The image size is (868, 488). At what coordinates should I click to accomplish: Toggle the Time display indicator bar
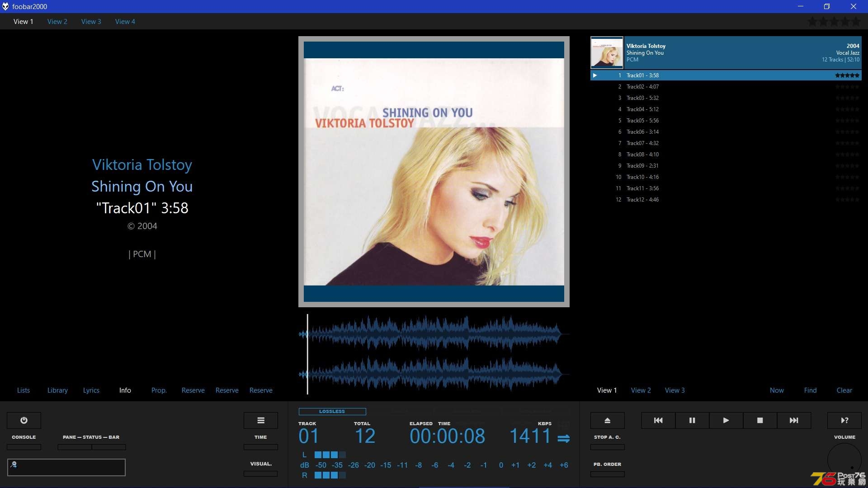click(261, 447)
